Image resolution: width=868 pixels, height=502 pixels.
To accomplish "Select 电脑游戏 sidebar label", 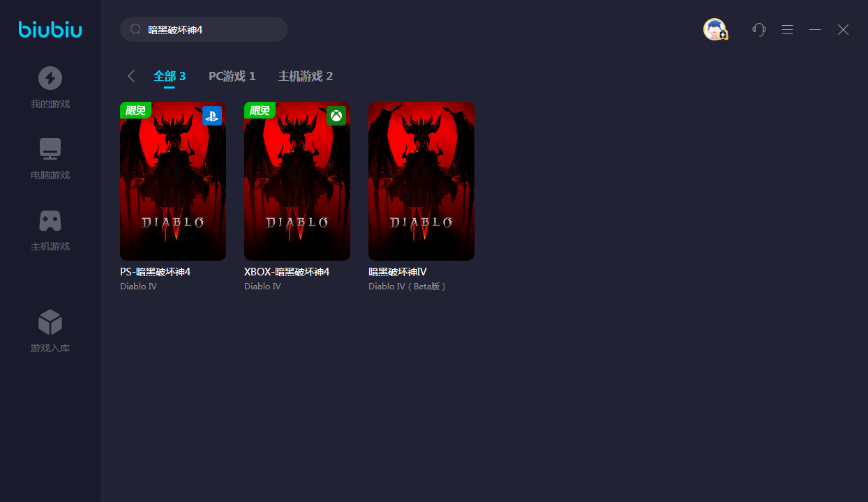I will pos(50,175).
